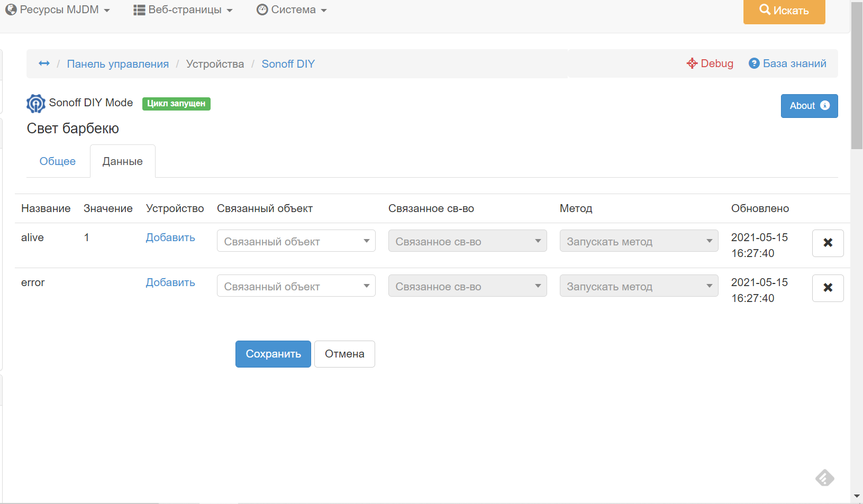Select the Данные tab
The height and width of the screenshot is (504, 863).
coord(123,161)
